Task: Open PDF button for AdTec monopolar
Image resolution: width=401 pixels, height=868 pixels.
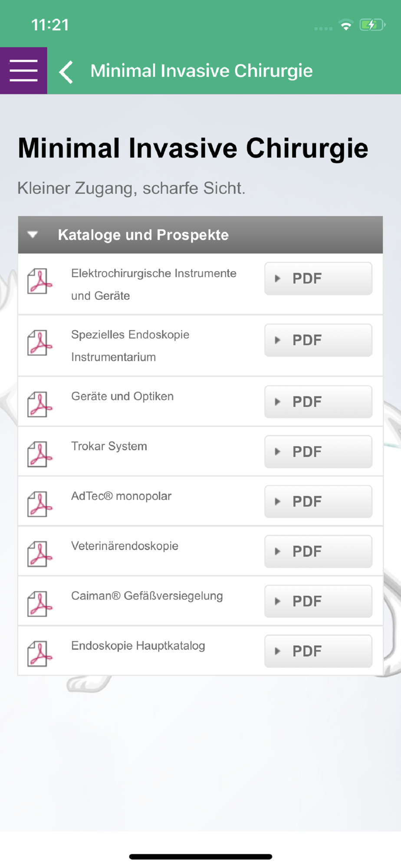Action: click(318, 502)
